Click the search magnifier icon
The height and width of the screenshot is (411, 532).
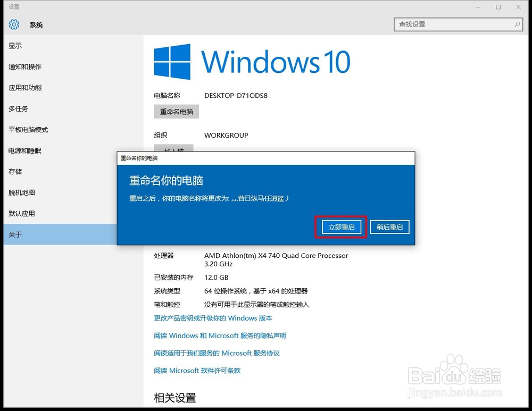[517, 24]
